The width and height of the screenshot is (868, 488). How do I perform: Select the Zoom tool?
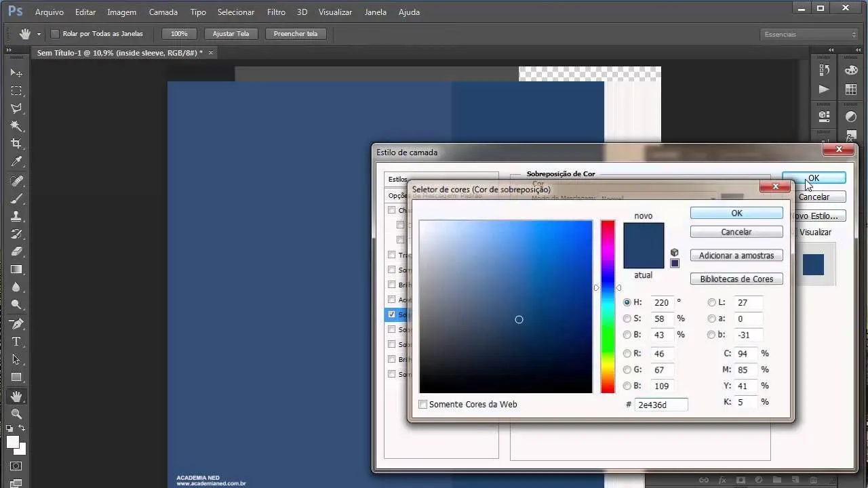click(16, 413)
